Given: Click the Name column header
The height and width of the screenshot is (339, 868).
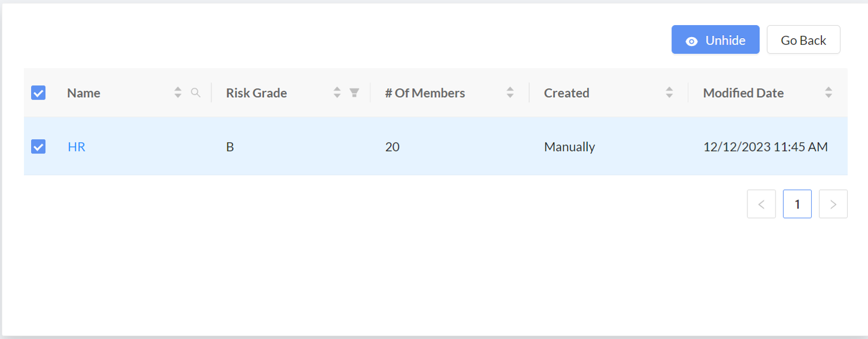Looking at the screenshot, I should (84, 93).
